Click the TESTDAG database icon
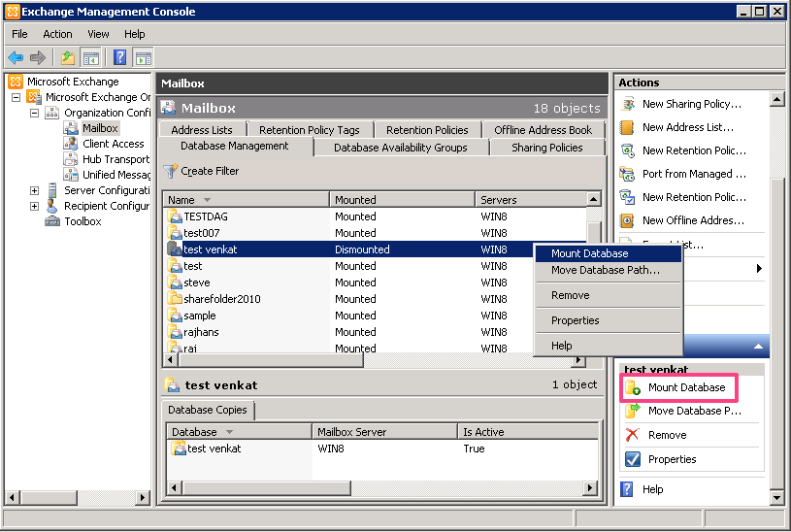This screenshot has height=532, width=791. click(x=175, y=216)
